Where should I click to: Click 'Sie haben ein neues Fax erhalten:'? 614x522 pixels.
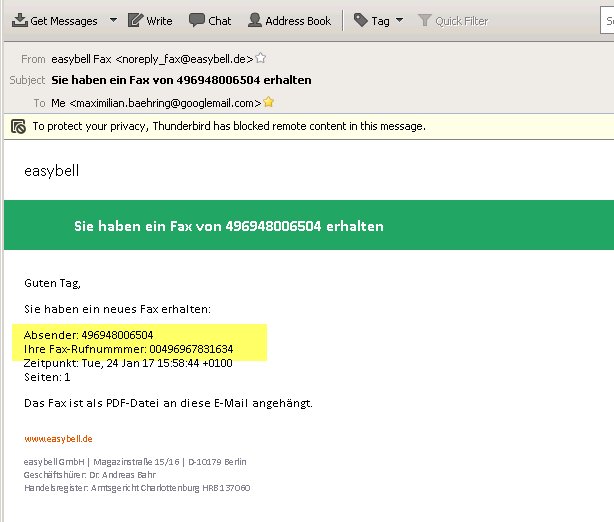(117, 309)
